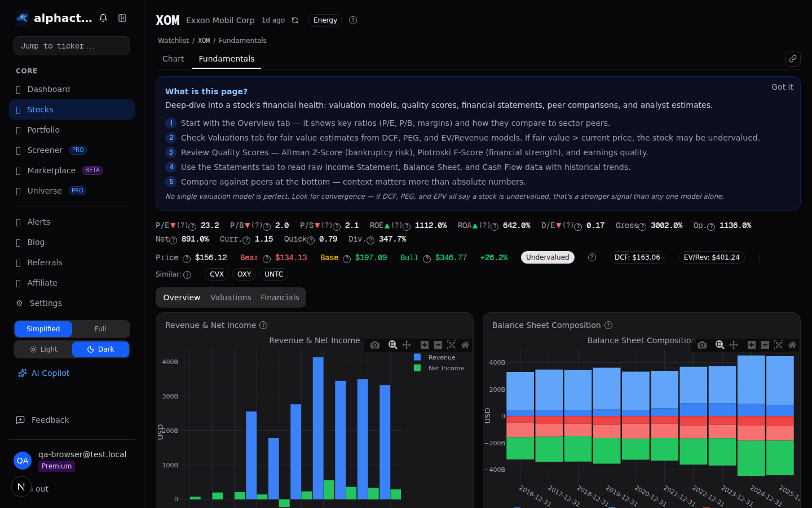
Task: Zoom out on the Revenue & Net Income chart
Action: pyautogui.click(x=438, y=345)
